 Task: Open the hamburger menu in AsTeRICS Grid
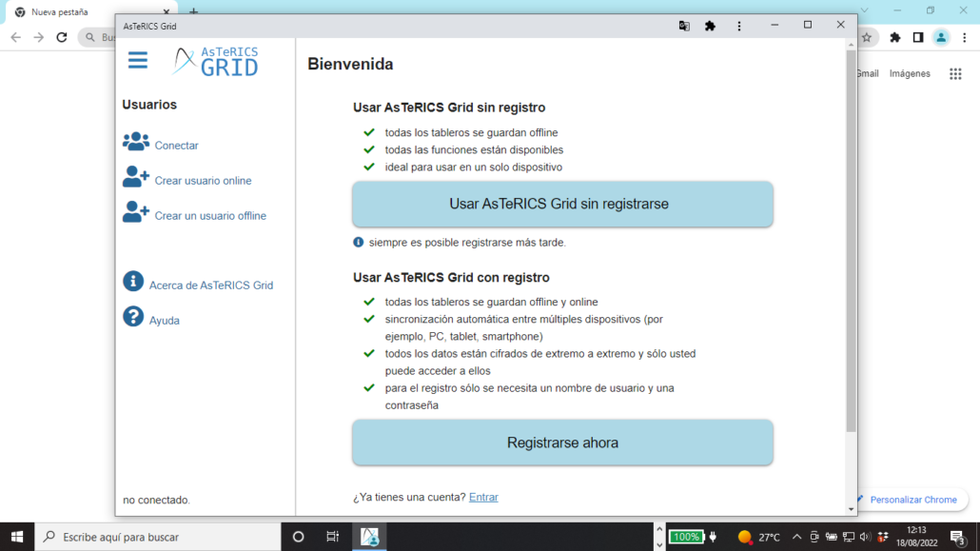(x=137, y=59)
